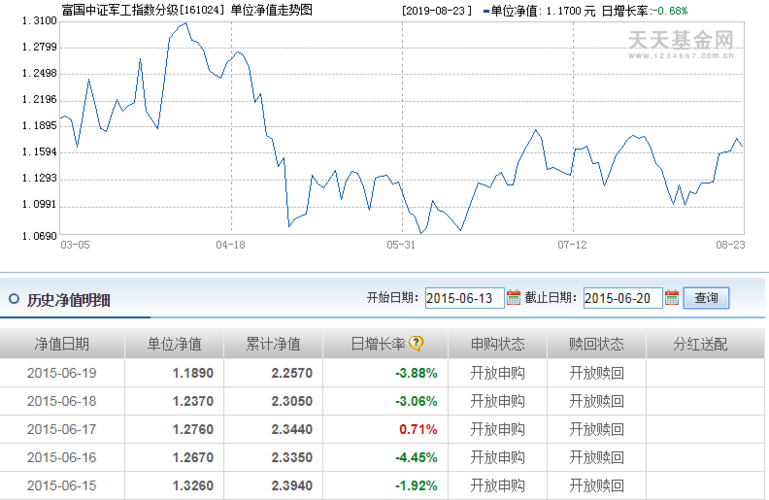Click cumulative net value 2.3350
The width and height of the screenshot is (769, 500).
292,457
